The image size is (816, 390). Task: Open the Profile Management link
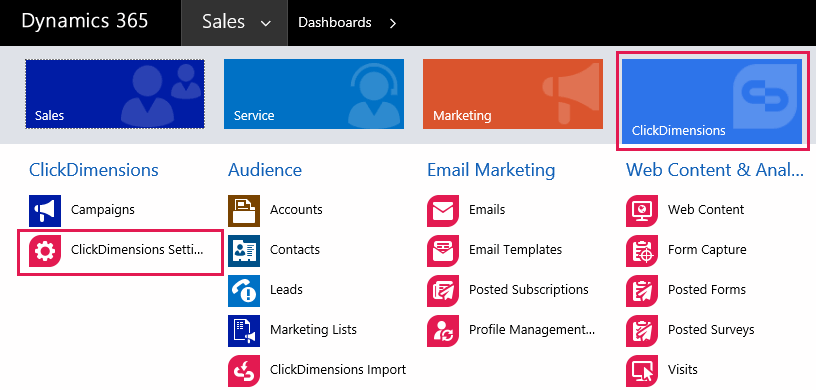(532, 330)
